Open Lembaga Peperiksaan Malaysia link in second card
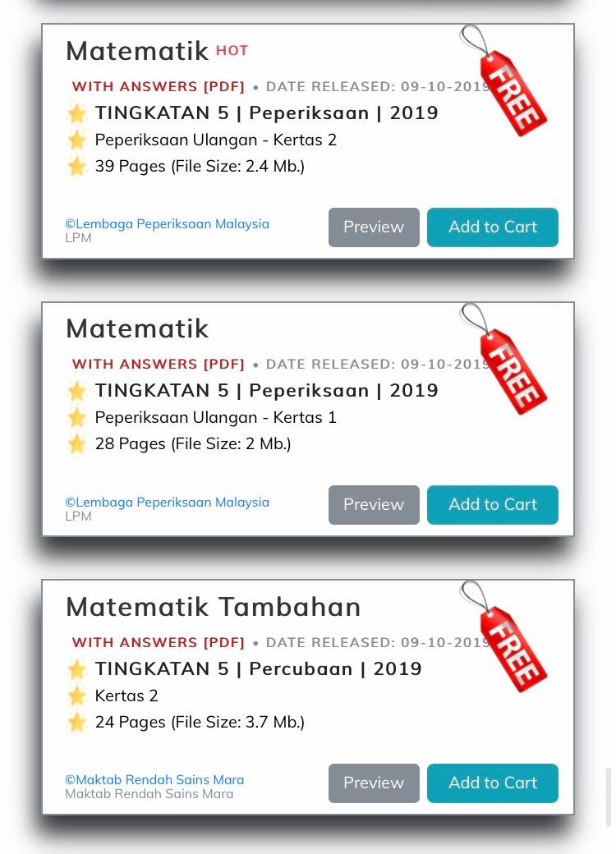 click(168, 503)
